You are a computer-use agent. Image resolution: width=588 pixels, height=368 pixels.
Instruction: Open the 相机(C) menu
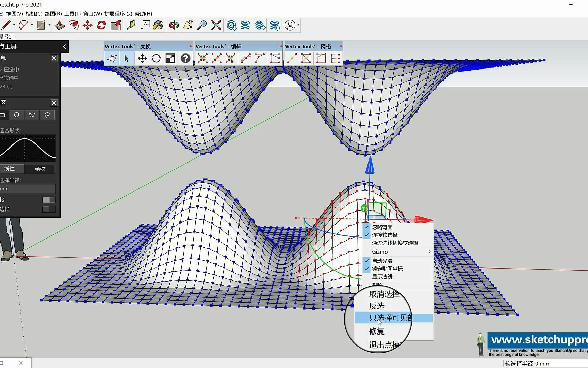[34, 14]
